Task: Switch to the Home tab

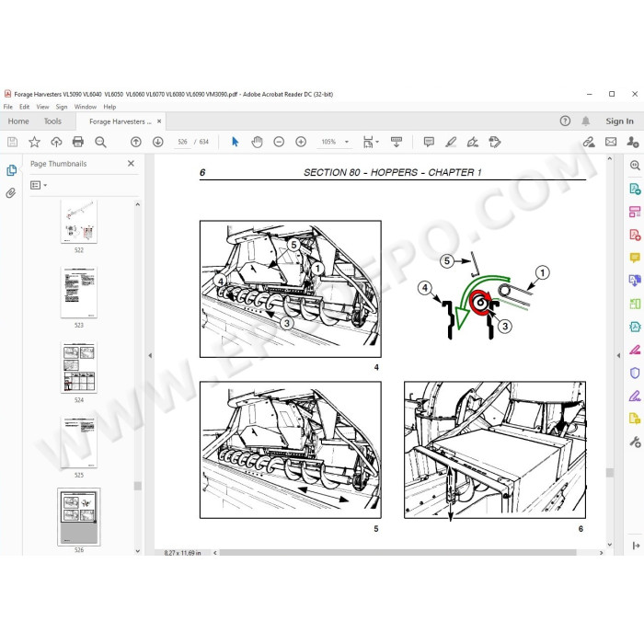Action: [x=18, y=121]
